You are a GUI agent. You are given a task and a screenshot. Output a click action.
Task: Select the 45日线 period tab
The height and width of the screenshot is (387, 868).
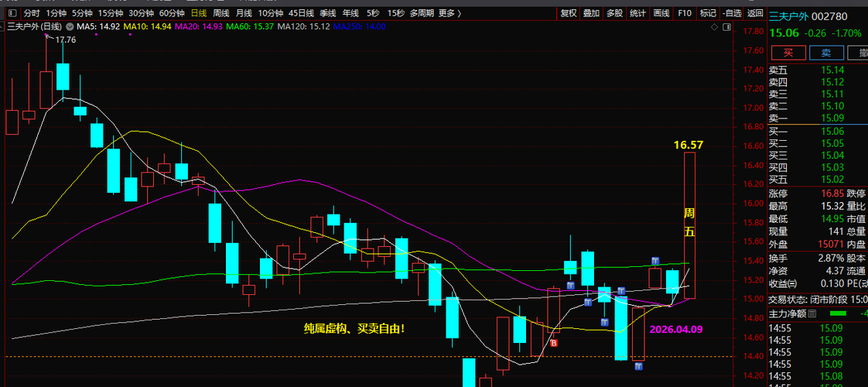[x=302, y=13]
